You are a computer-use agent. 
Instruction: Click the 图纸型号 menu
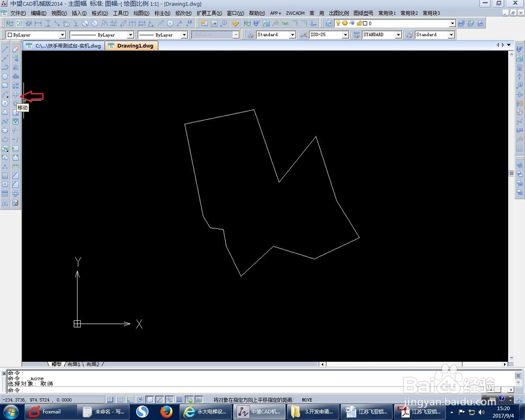click(363, 13)
